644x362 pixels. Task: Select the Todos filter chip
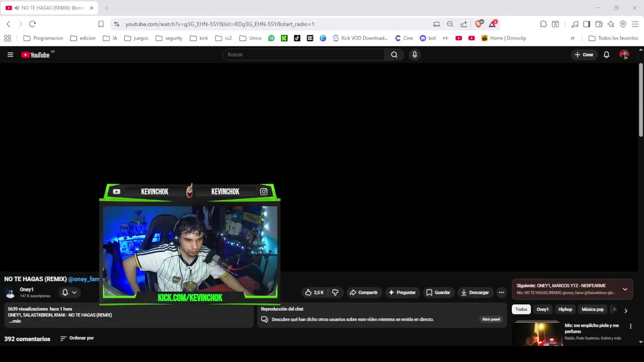coord(521,310)
